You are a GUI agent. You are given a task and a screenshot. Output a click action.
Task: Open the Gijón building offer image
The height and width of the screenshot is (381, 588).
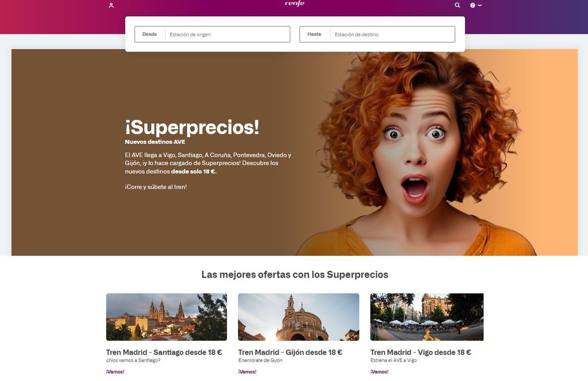[x=298, y=317]
